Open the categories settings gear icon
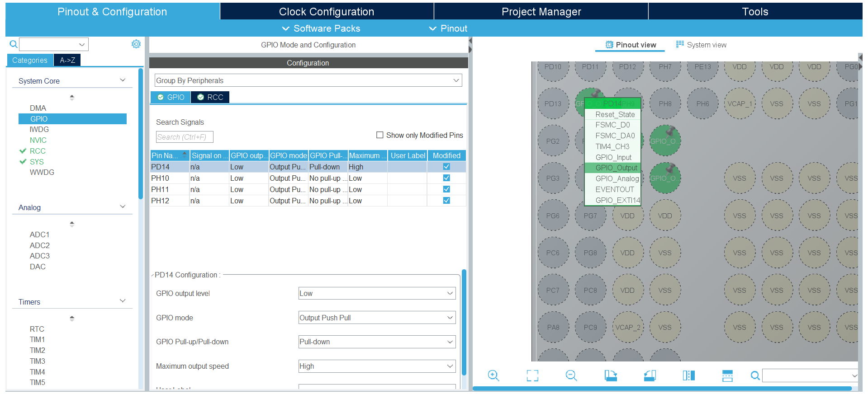Viewport: 868px width, 394px height. [x=136, y=44]
